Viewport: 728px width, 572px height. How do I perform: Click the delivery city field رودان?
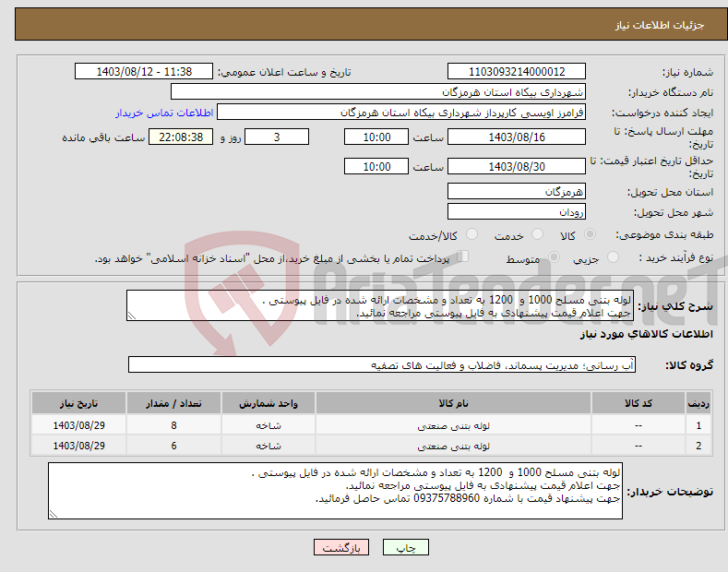517,211
